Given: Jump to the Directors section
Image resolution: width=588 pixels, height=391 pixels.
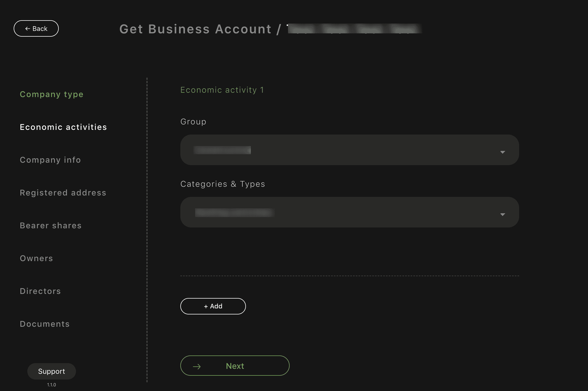Looking at the screenshot, I should (x=40, y=291).
